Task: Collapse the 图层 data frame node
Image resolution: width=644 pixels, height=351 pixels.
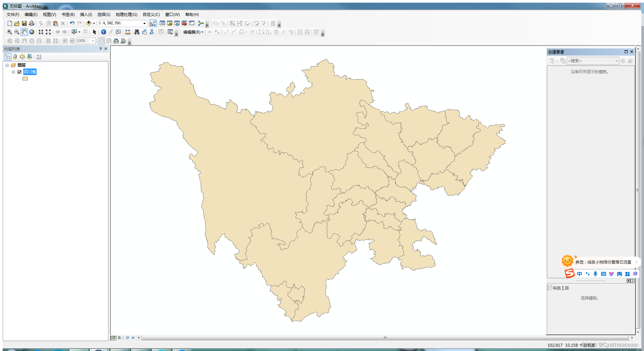Action: (7, 65)
